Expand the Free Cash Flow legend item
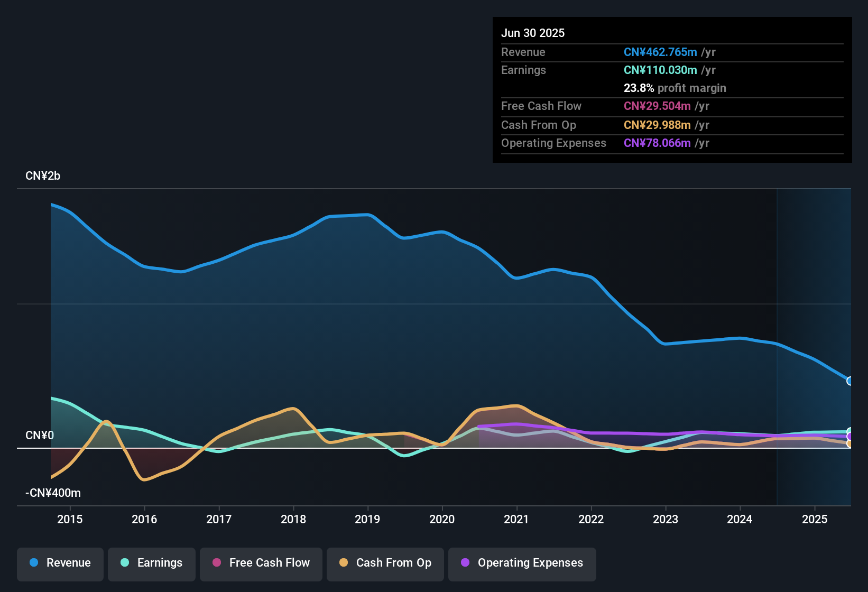 (261, 563)
